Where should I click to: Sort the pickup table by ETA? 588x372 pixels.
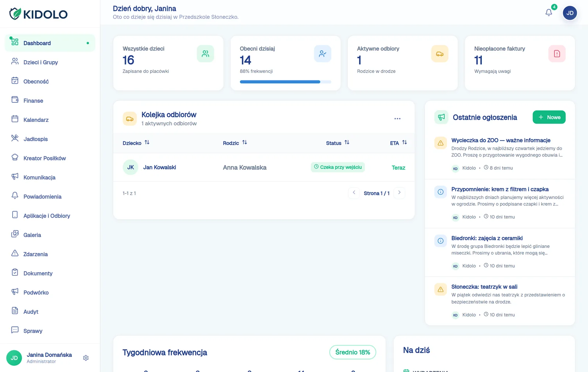click(398, 143)
